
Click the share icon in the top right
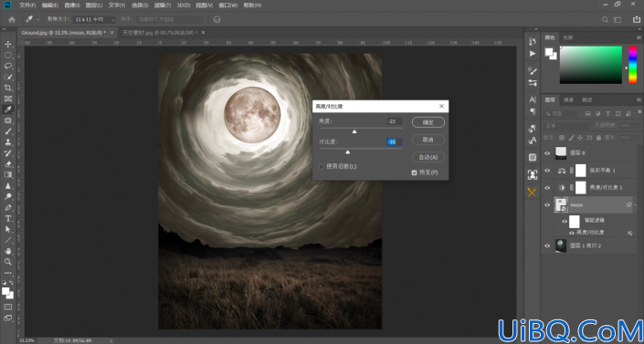click(x=637, y=19)
